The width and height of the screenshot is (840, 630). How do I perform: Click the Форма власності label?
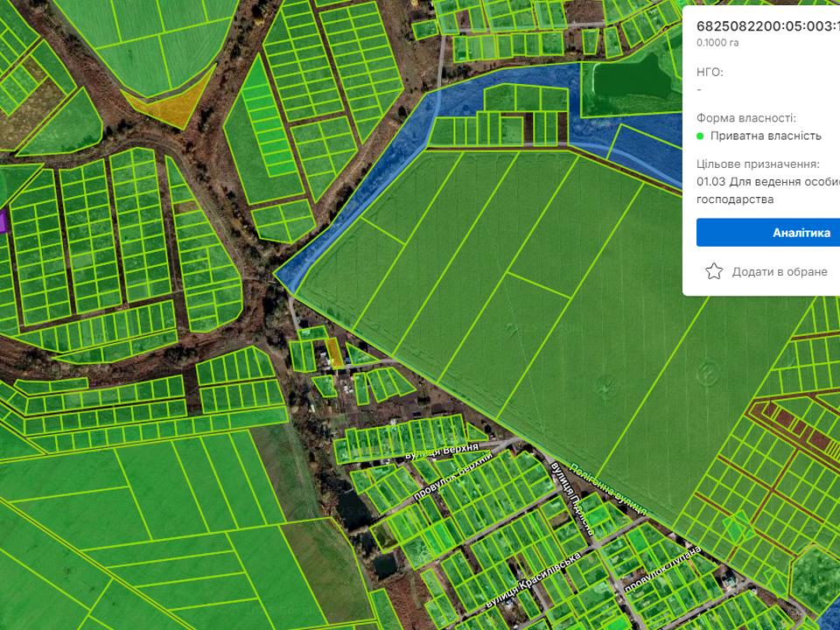[x=746, y=117]
